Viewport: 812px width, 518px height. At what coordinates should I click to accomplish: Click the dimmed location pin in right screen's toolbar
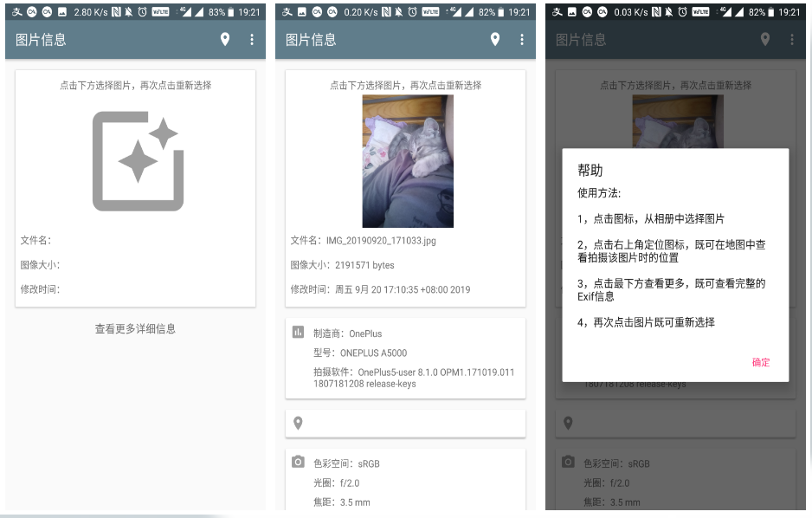[x=765, y=39]
